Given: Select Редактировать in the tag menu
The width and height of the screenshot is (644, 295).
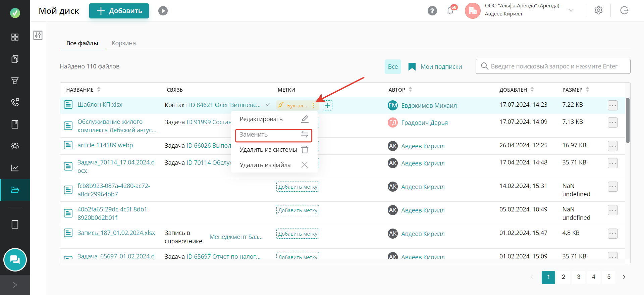Looking at the screenshot, I should pyautogui.click(x=274, y=119).
